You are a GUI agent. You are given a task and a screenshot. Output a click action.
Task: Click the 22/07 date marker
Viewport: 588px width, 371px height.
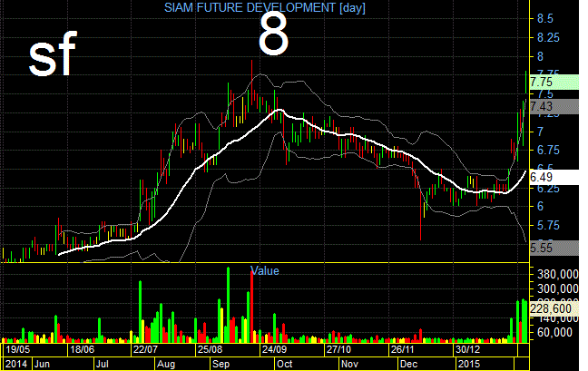pos(145,349)
